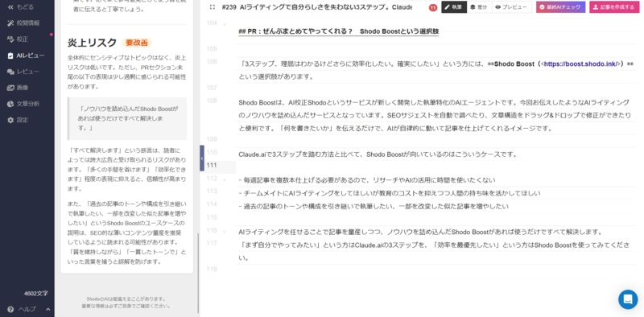Click the 4602文字 character count
This screenshot has height=317, width=644.
[36, 294]
